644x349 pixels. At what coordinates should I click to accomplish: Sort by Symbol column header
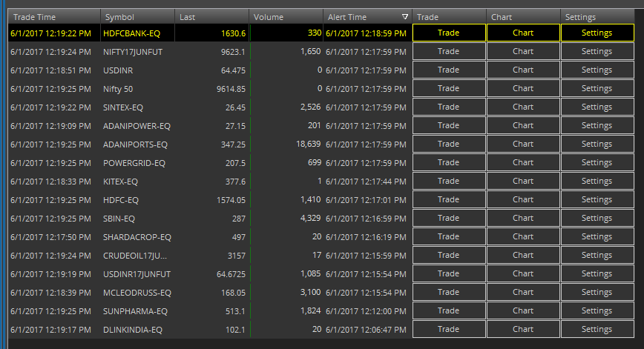click(x=137, y=17)
